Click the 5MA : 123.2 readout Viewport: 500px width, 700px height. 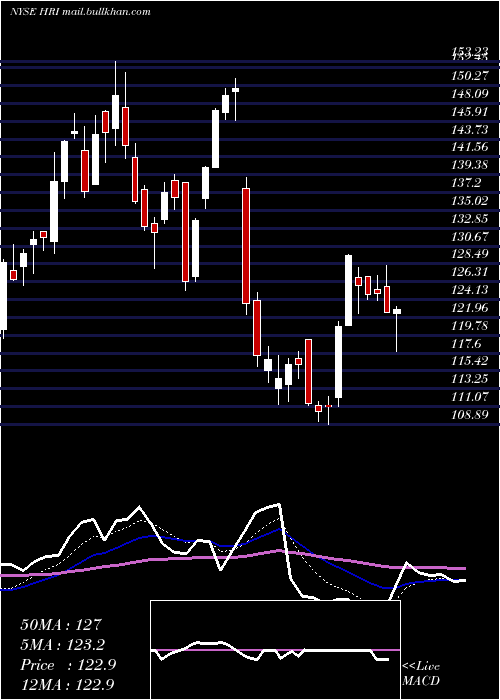62,645
